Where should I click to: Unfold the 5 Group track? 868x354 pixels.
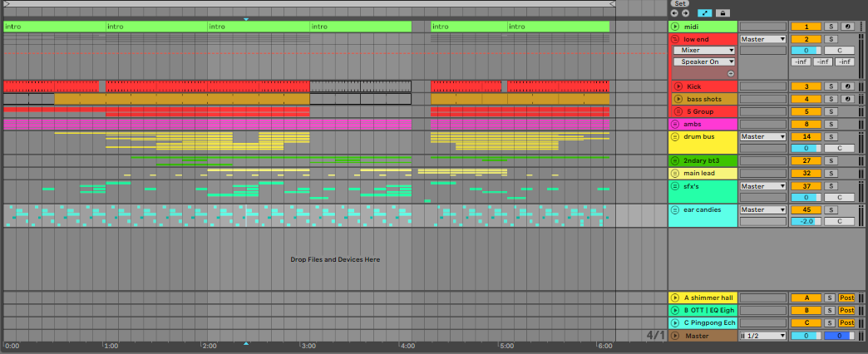[678, 111]
